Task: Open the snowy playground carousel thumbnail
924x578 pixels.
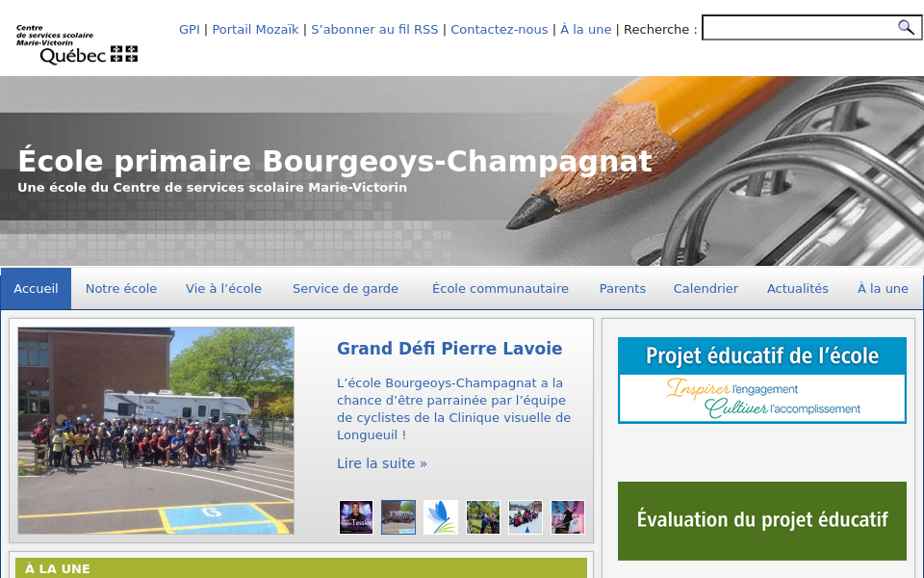Action: (526, 517)
